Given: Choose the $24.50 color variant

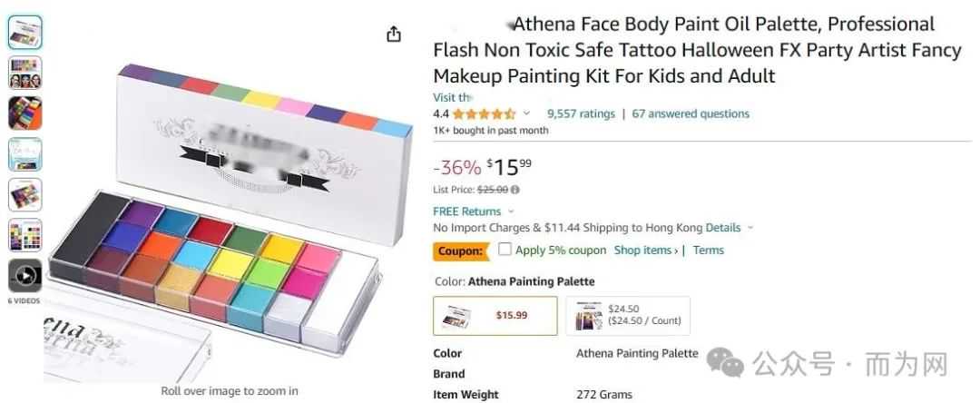Looking at the screenshot, I should (627, 316).
